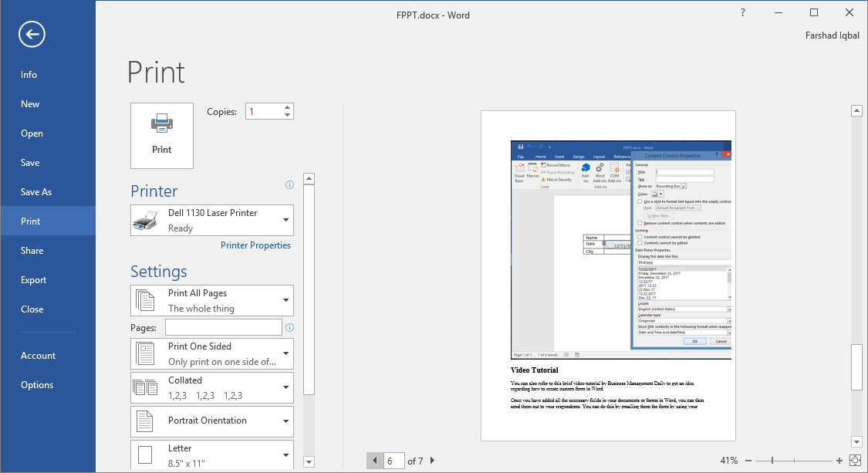Open the Account section

[38, 355]
